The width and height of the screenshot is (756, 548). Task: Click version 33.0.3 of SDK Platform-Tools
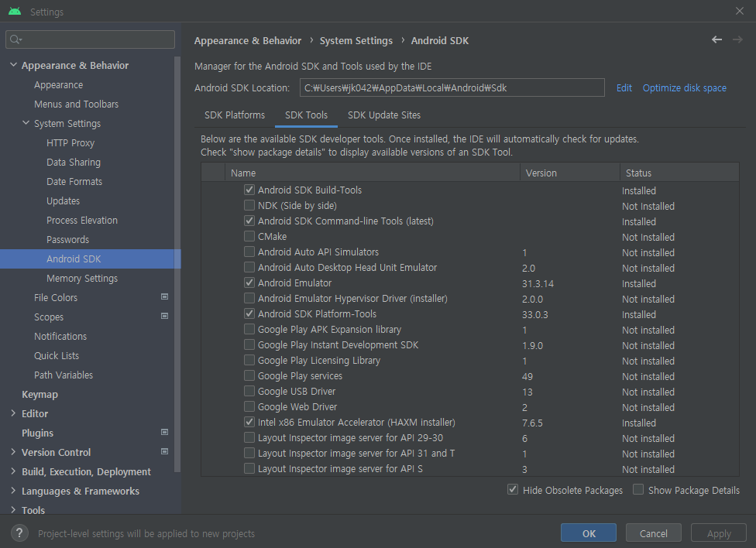click(534, 314)
